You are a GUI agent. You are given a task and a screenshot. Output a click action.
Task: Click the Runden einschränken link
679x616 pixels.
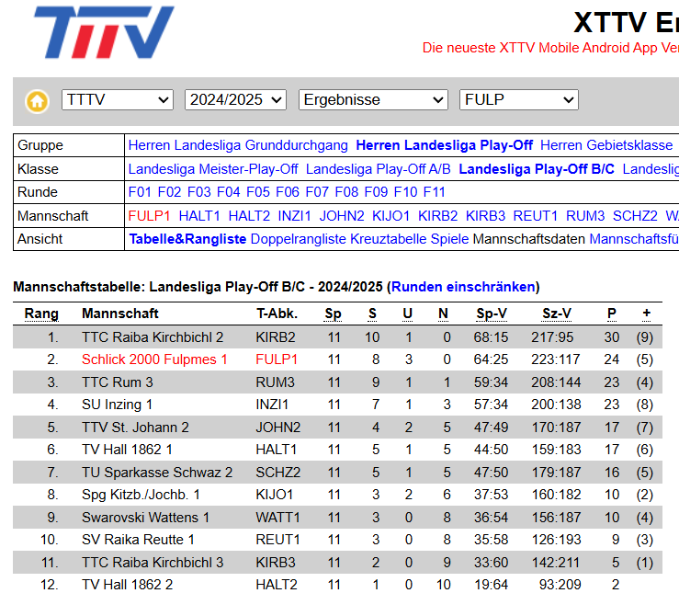pos(463,287)
